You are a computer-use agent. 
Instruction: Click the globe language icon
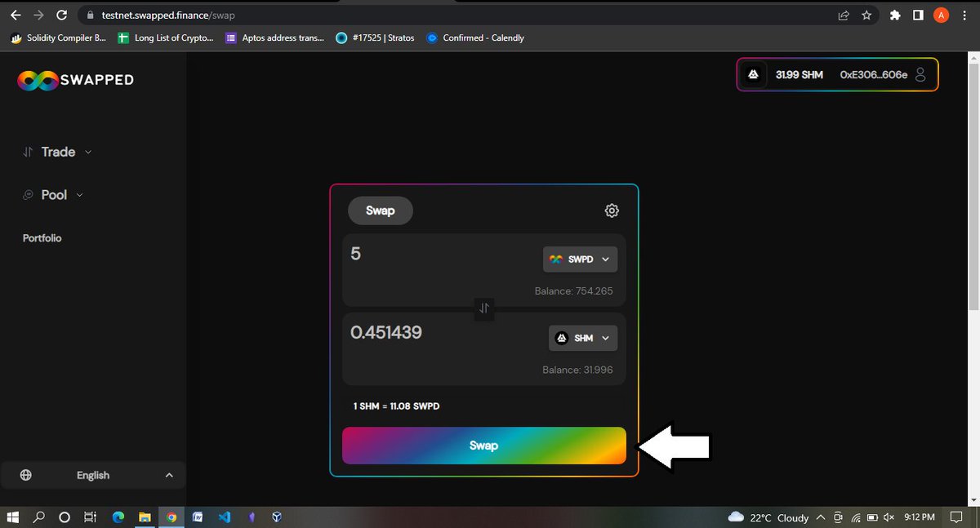pos(26,475)
